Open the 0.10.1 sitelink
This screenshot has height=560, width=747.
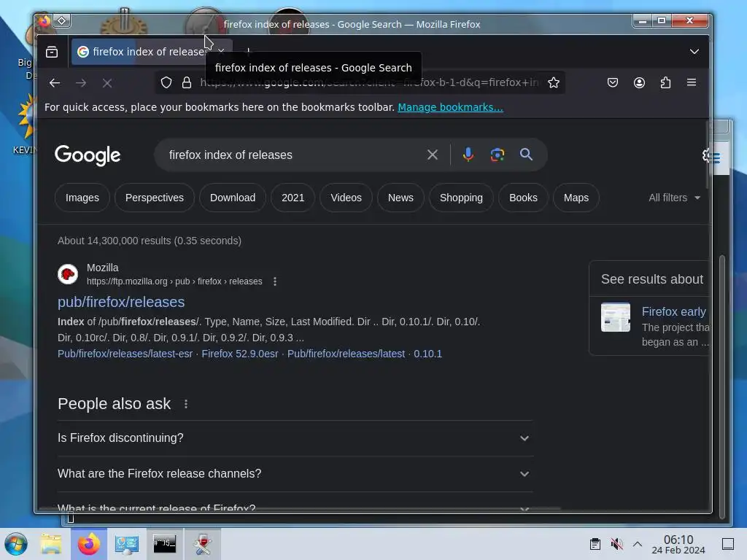point(427,354)
